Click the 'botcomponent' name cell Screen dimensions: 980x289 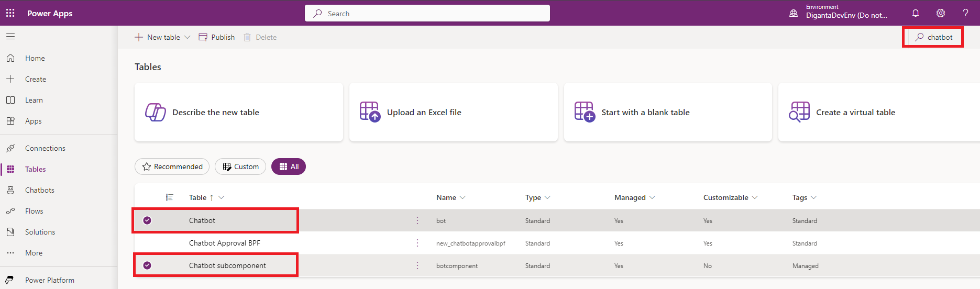(457, 266)
